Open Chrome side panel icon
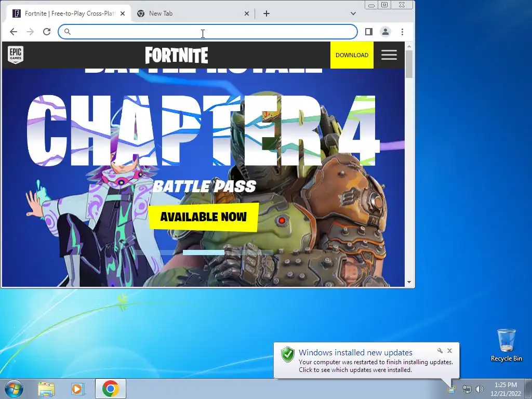The width and height of the screenshot is (532, 399). [369, 32]
